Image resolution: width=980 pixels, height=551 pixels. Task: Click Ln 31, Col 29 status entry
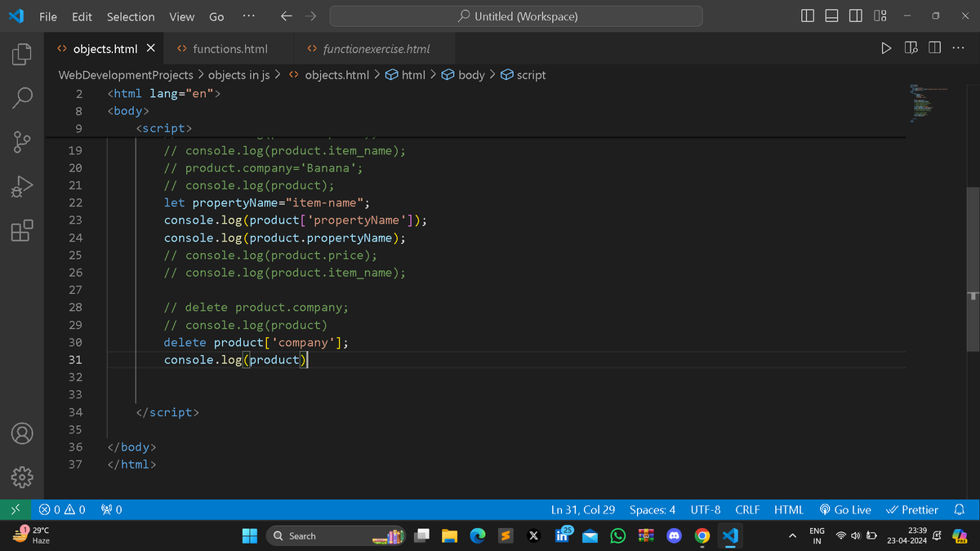point(583,509)
